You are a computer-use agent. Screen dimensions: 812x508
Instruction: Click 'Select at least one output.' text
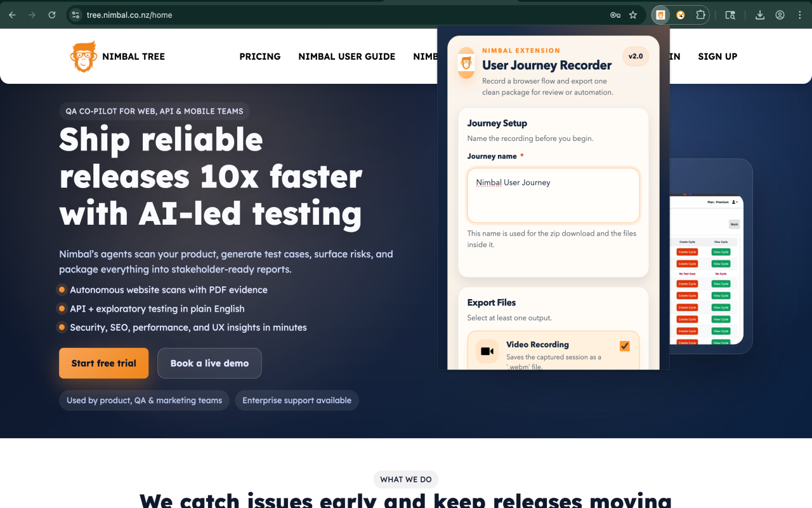coord(510,317)
